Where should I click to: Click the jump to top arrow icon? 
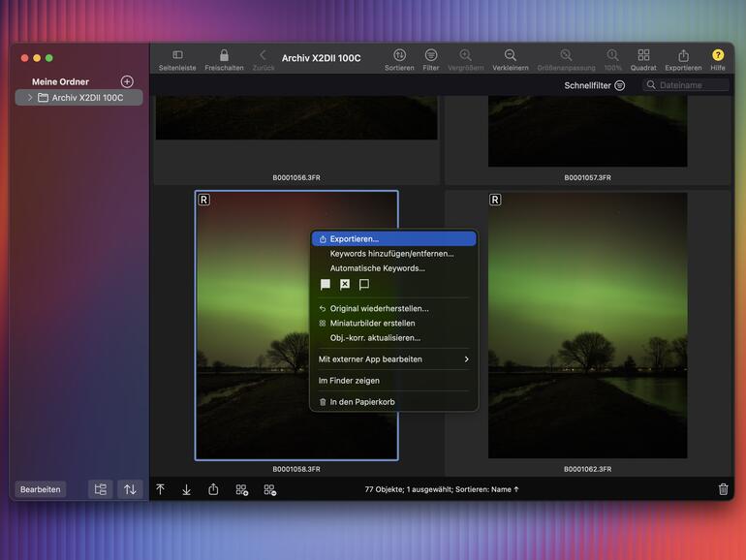(160, 489)
